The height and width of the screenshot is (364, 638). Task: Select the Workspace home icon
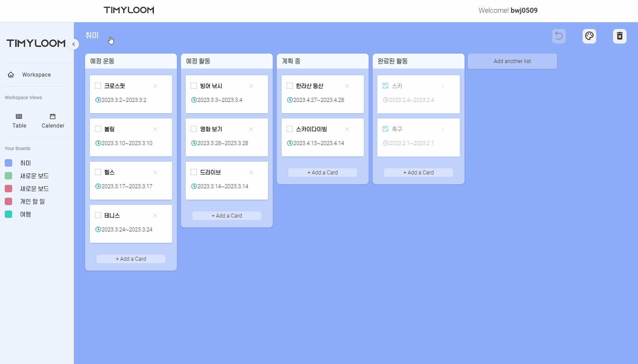tap(11, 75)
